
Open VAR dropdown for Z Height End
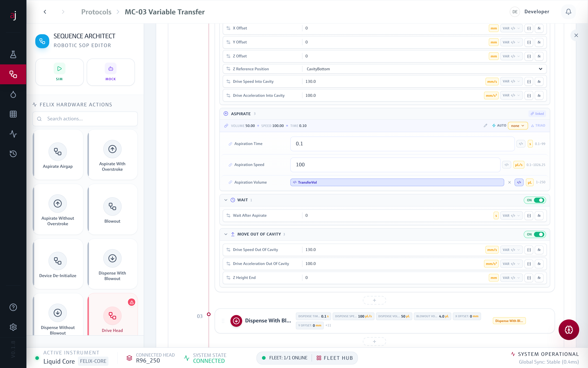[511, 278]
